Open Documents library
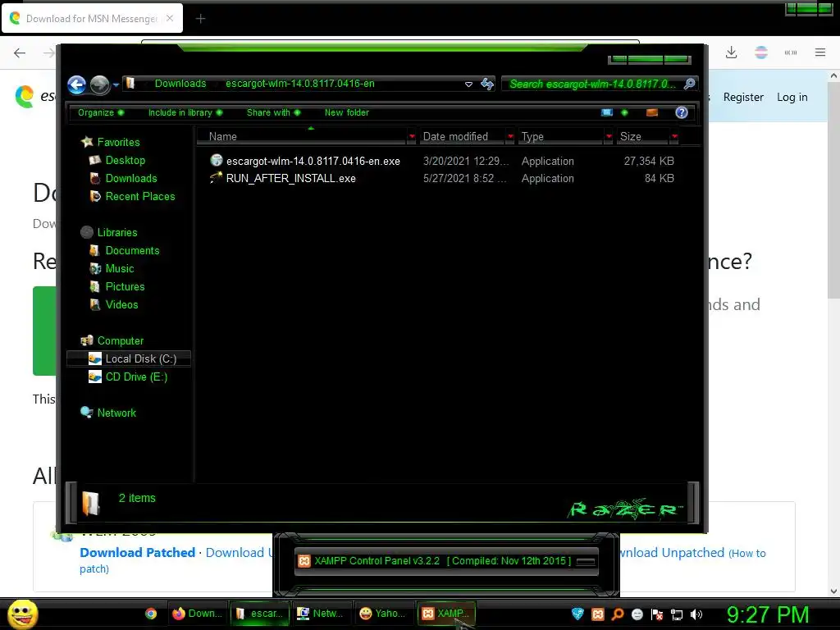 tap(132, 251)
